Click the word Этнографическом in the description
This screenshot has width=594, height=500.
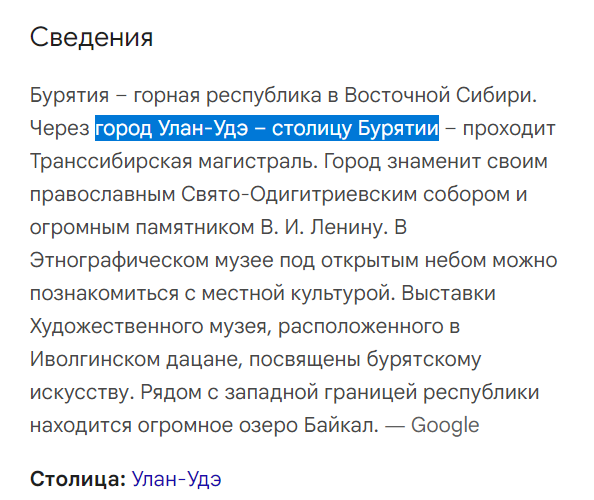(119, 260)
